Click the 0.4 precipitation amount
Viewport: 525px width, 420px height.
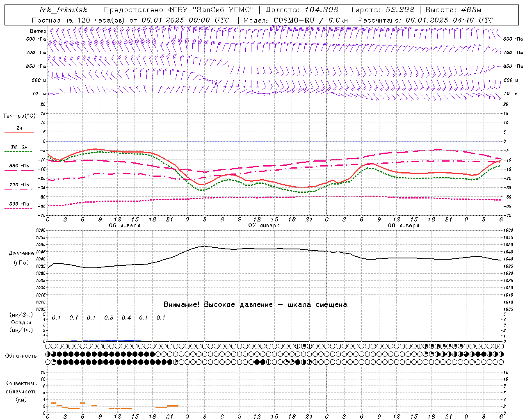click(126, 318)
